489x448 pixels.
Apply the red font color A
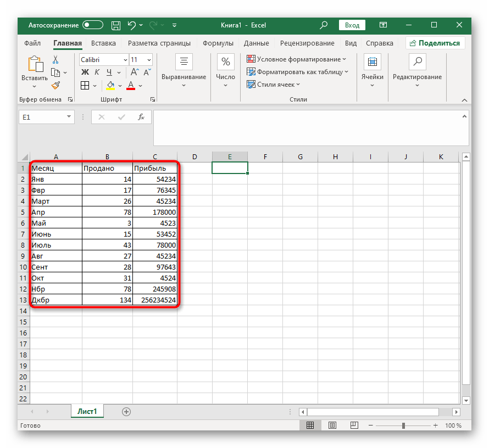tap(131, 85)
